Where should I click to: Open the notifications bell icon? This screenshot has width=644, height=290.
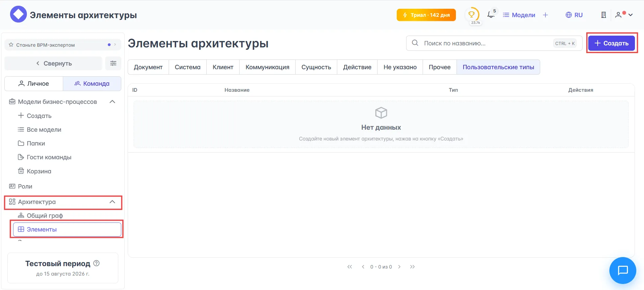click(x=491, y=15)
